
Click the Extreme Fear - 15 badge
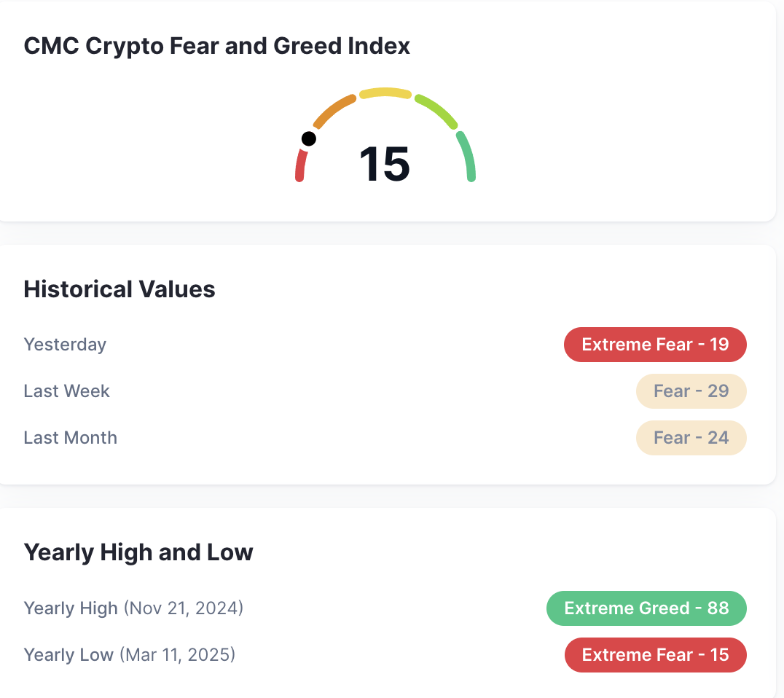tap(656, 654)
